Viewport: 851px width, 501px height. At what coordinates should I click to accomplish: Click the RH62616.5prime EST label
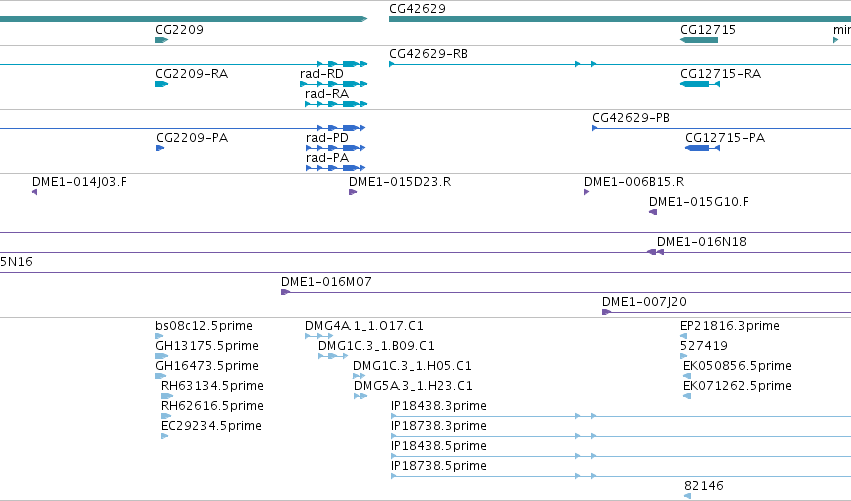212,407
